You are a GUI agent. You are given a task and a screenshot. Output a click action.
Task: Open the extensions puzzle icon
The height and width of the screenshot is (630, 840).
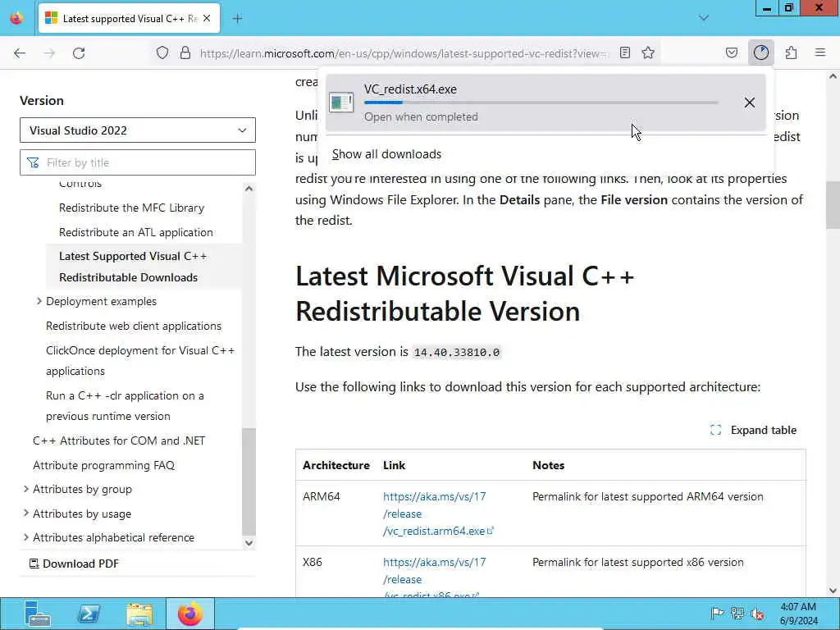[x=791, y=52]
